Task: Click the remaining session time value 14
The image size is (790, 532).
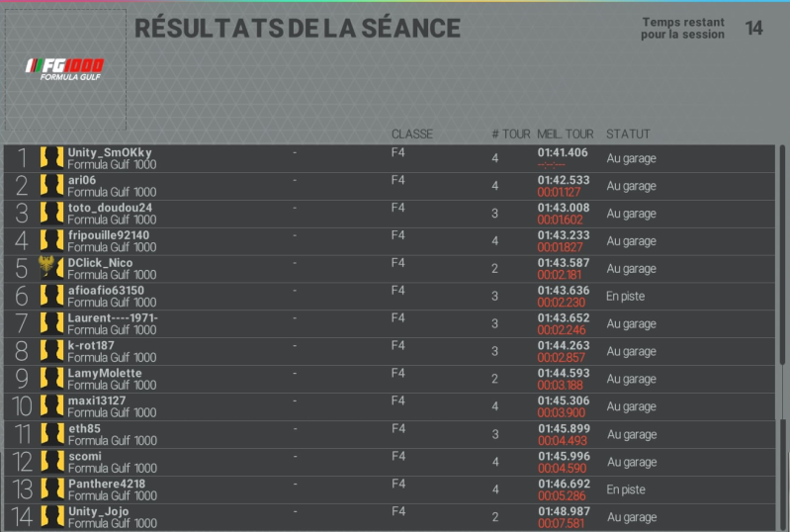Action: coord(753,29)
